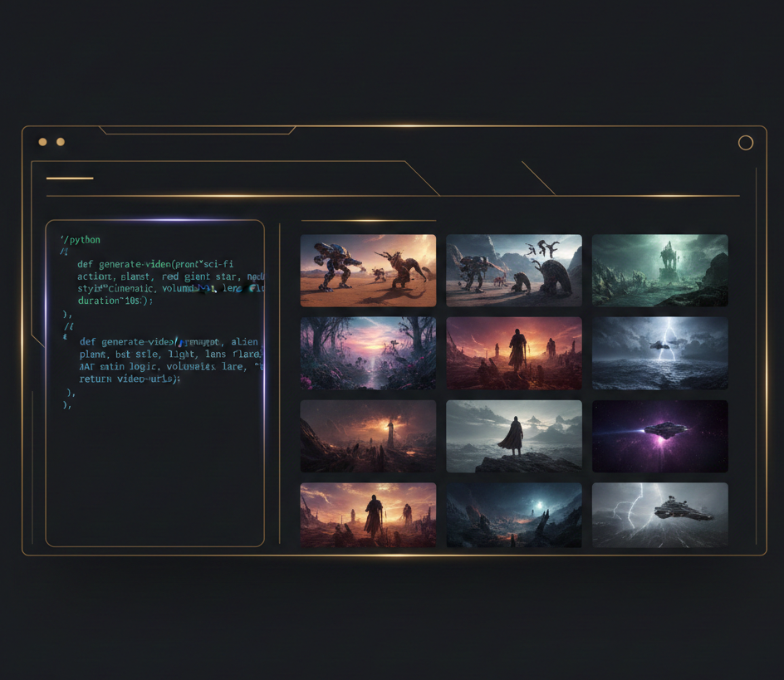Click the angled tab at window top edge
The width and height of the screenshot is (784, 680).
(197, 130)
